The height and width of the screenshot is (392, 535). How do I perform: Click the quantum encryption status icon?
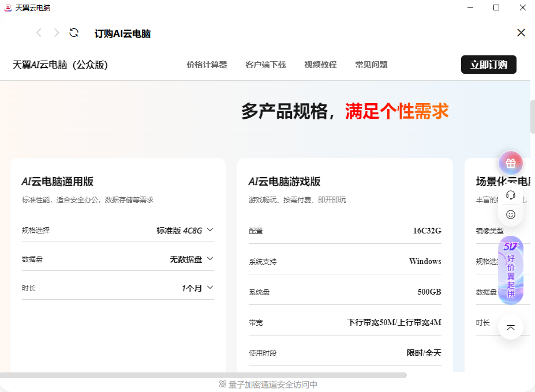coord(222,384)
